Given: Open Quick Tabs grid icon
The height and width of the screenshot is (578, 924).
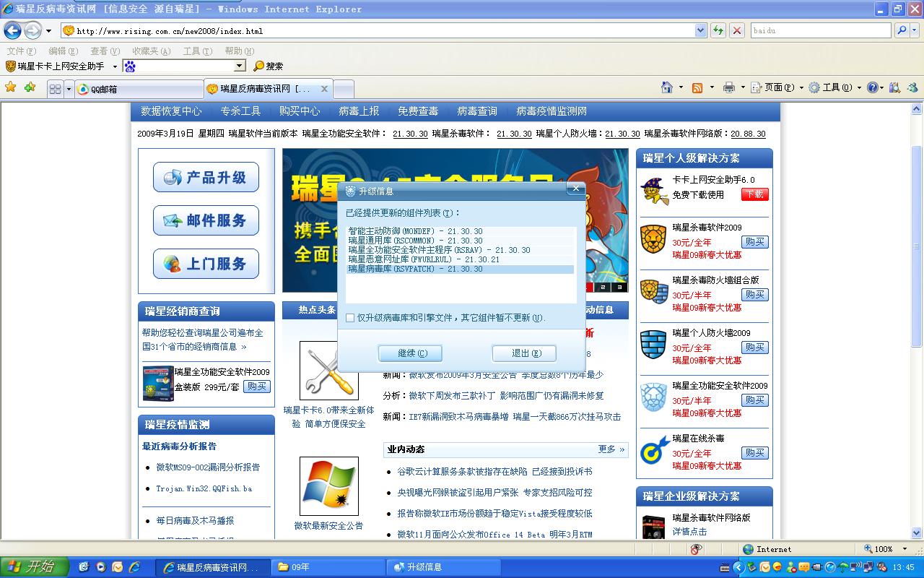Looking at the screenshot, I should (55, 89).
